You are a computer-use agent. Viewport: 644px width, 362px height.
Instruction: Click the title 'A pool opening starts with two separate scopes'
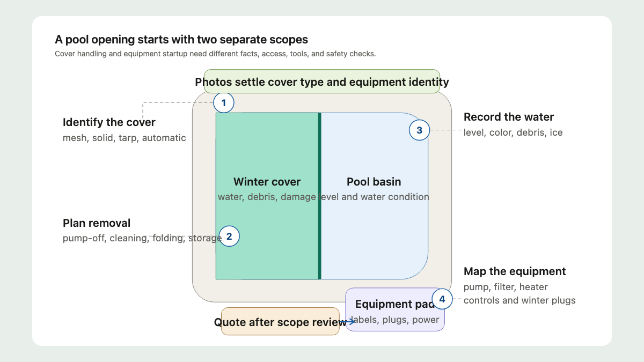[x=181, y=40]
